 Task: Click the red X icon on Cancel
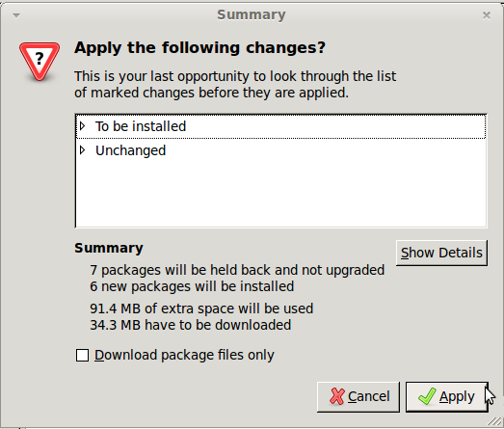coord(337,396)
